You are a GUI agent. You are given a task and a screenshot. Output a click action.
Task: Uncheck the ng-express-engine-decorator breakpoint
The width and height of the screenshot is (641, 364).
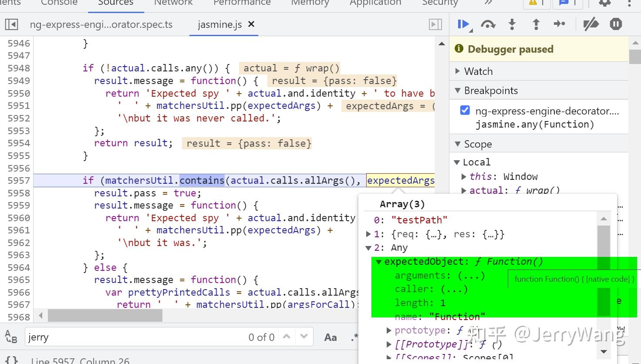(x=465, y=111)
